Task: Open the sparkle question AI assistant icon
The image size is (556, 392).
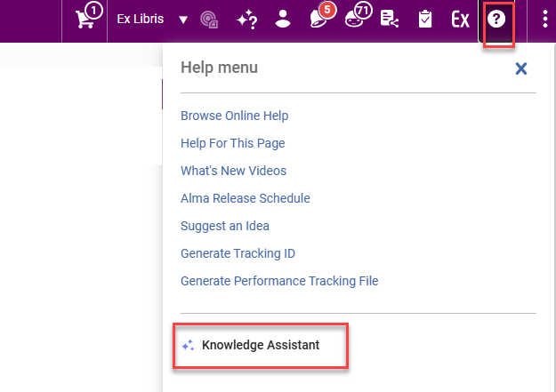Action: pyautogui.click(x=246, y=20)
